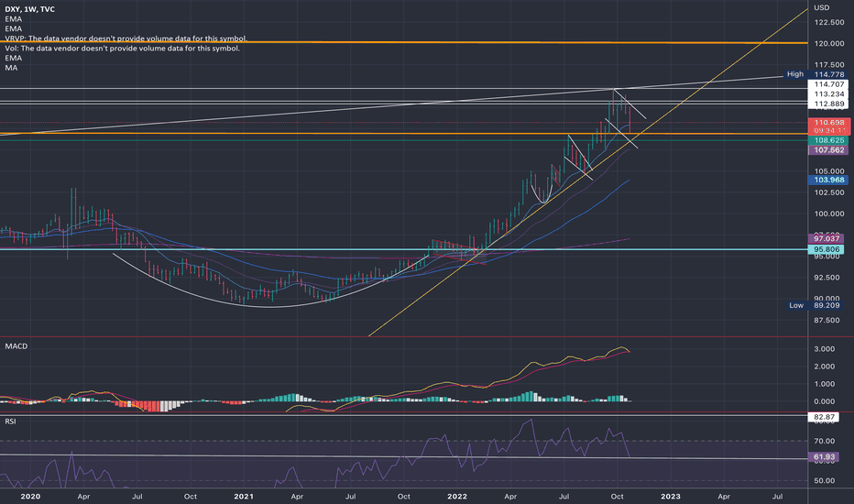Click the purple 107.562 EMA price tag

pyautogui.click(x=827, y=150)
